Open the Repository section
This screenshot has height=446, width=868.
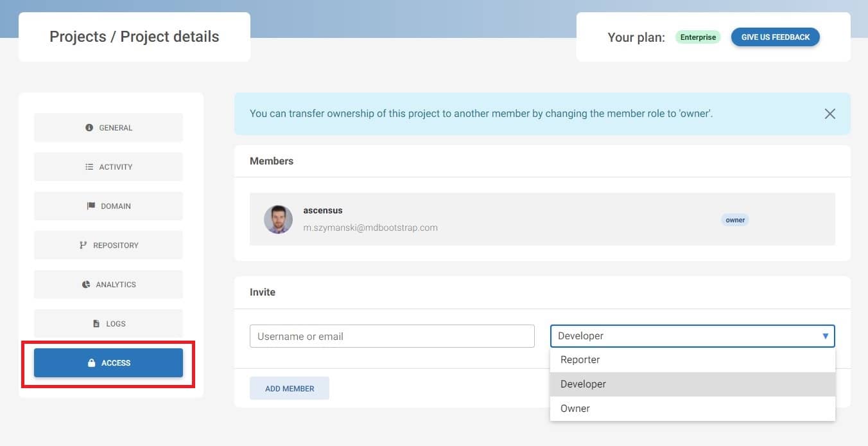108,245
